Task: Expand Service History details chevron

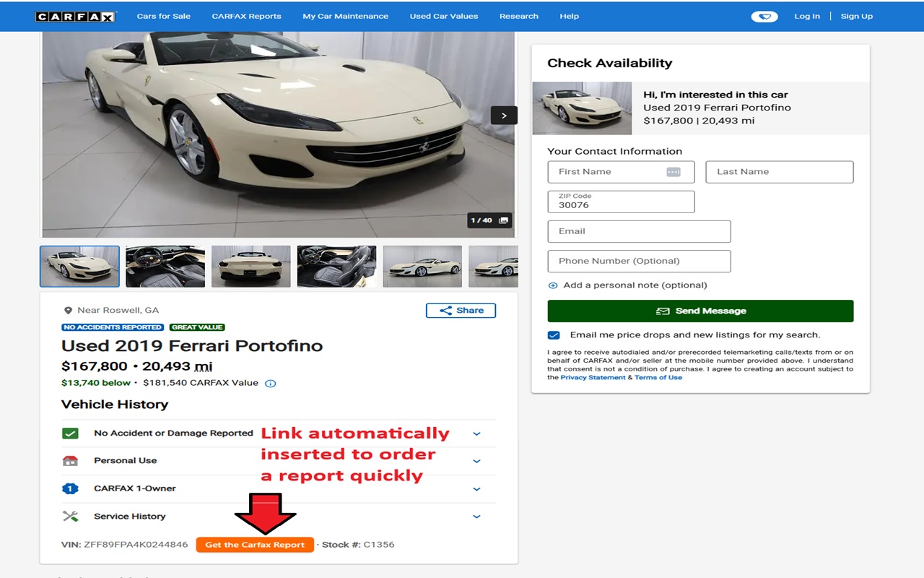Action: [x=476, y=517]
